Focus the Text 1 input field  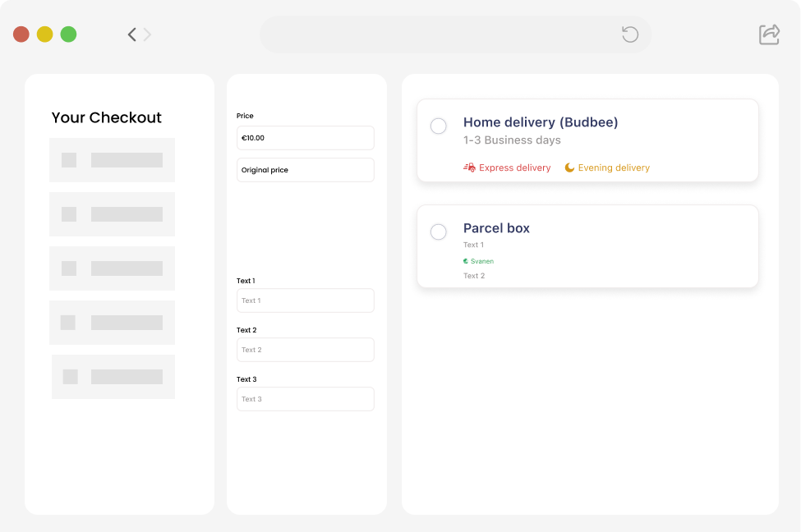305,300
